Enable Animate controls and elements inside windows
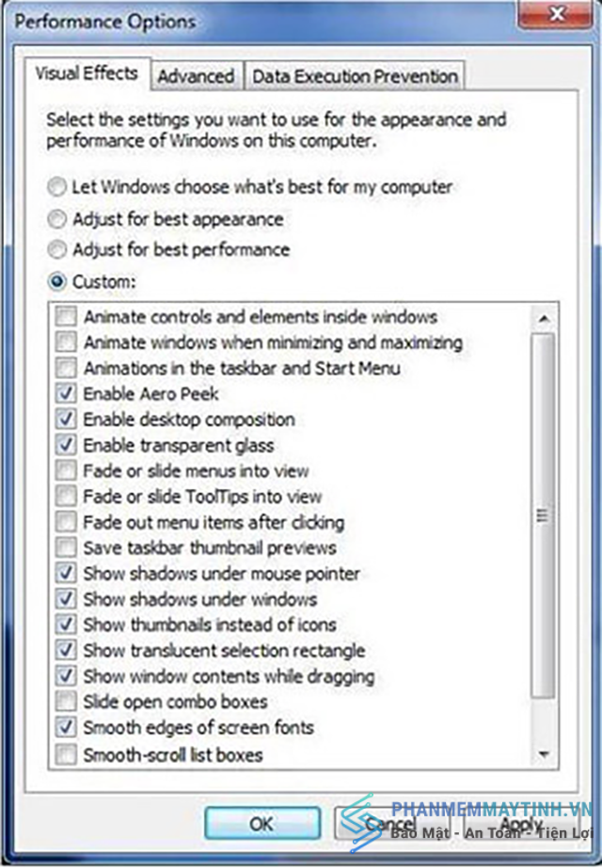This screenshot has width=602, height=868. point(66,317)
